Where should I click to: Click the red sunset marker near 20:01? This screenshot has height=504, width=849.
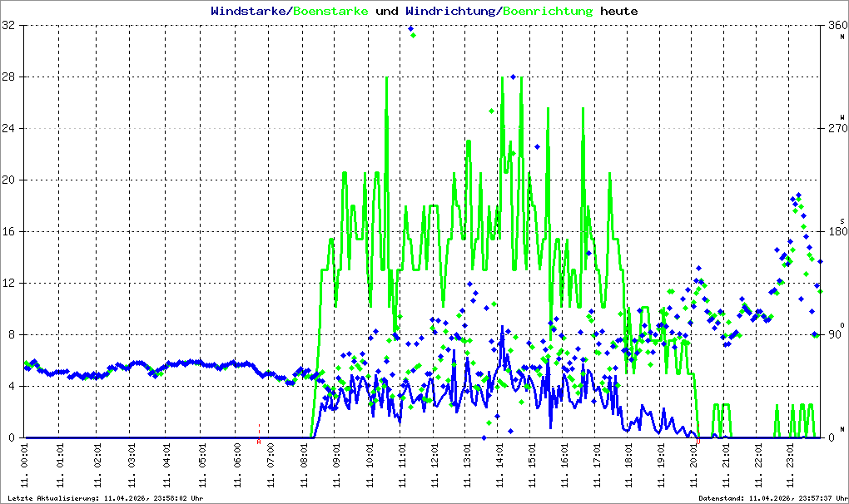click(x=698, y=442)
